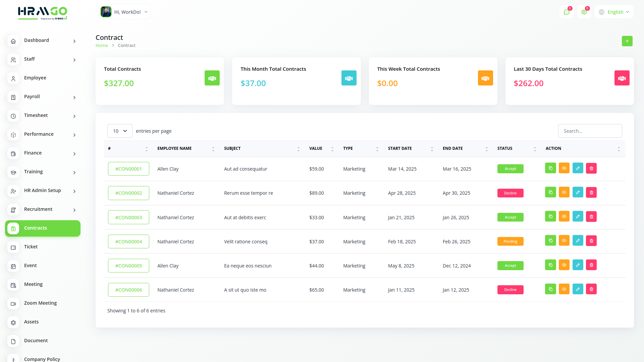Open the entries per page dropdown

click(120, 131)
